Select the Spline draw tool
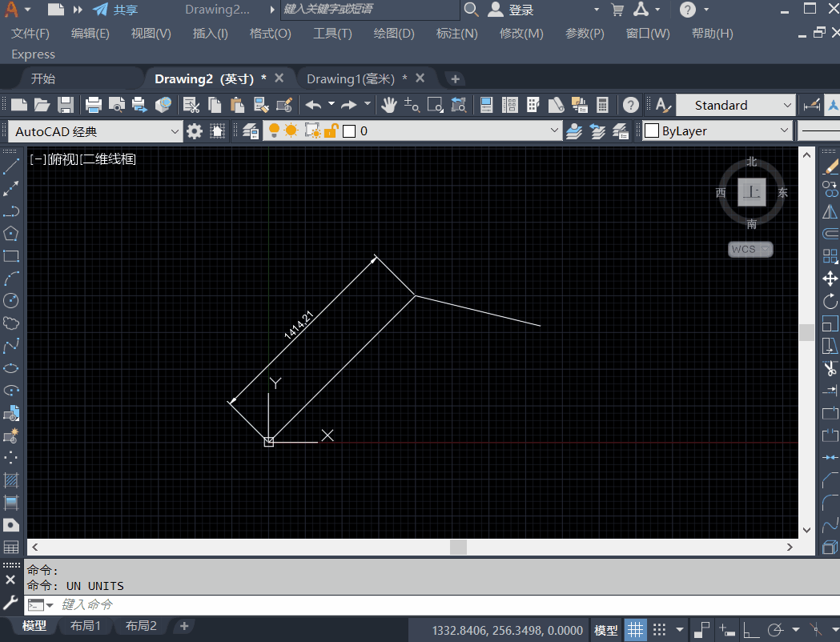The image size is (840, 642). click(x=10, y=345)
